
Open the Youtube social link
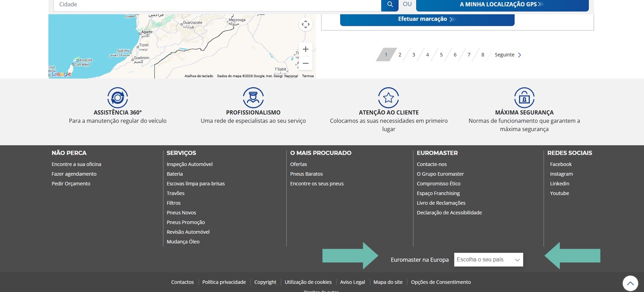(x=560, y=193)
